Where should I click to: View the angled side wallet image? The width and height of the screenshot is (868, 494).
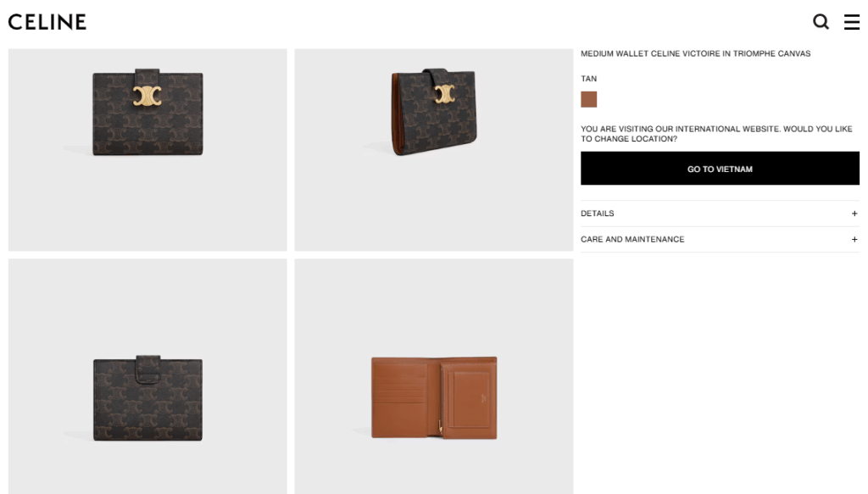tap(434, 150)
